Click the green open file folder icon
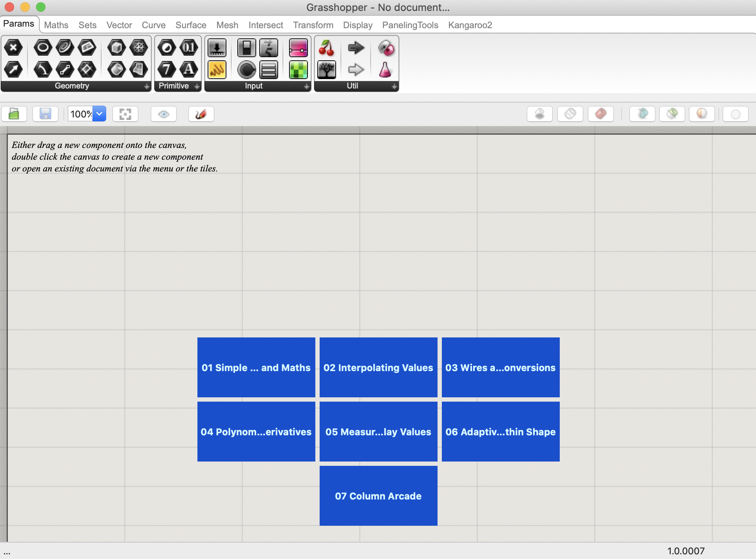 pos(14,114)
